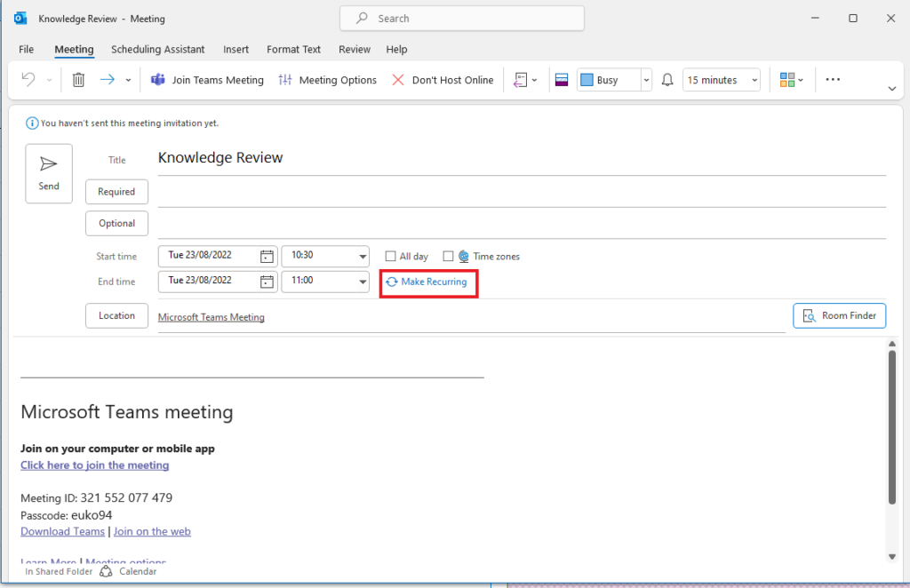The image size is (910, 588).
Task: Open the 10:30 start time dropdown
Action: pyautogui.click(x=363, y=257)
